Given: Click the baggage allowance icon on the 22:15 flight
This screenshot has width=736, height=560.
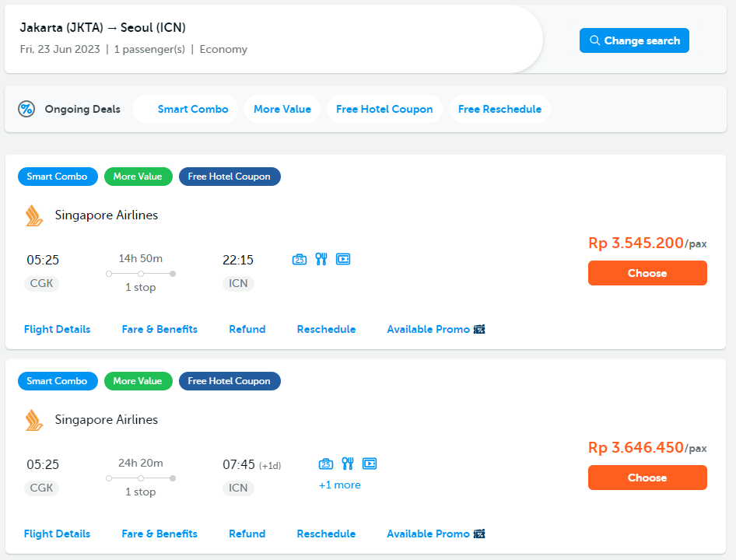Looking at the screenshot, I should point(300,259).
